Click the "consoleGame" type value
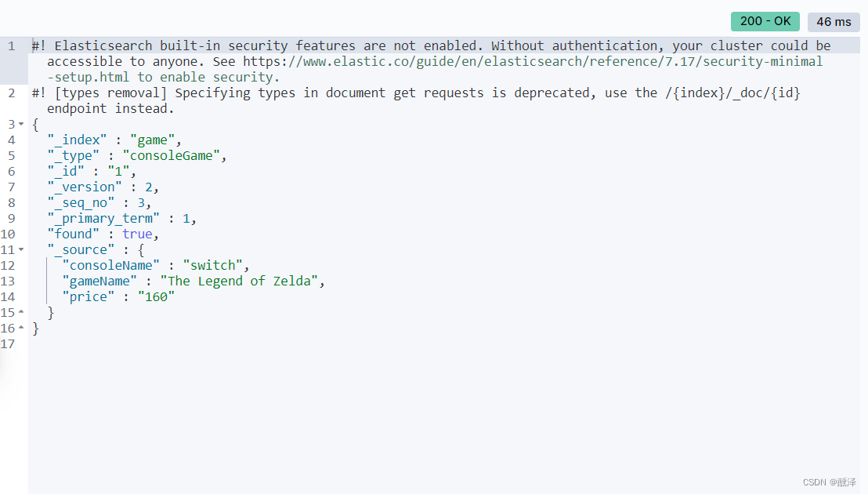The height and width of the screenshot is (494, 868). click(171, 155)
